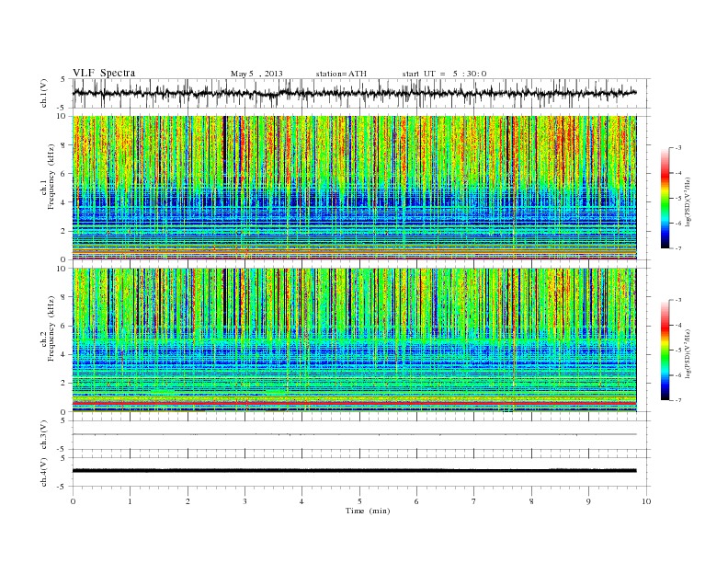Click the upper PSD color scale bar
The width and height of the screenshot is (728, 563).
point(665,198)
